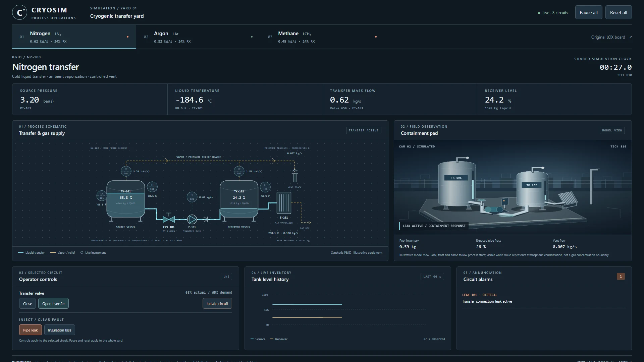Click the MASS RESIDUAL 4.4e-11 kg text
The height and width of the screenshot is (362, 644).
click(293, 241)
